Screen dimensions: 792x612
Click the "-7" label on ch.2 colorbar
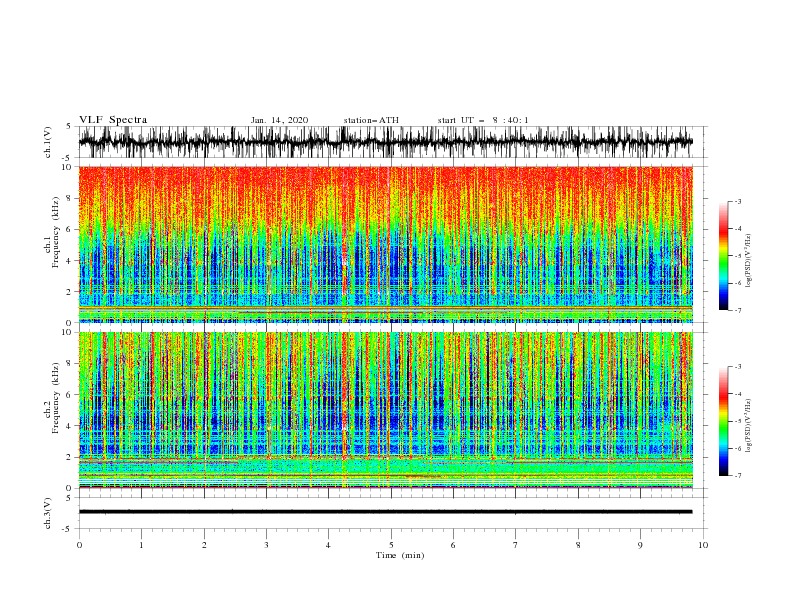point(738,476)
